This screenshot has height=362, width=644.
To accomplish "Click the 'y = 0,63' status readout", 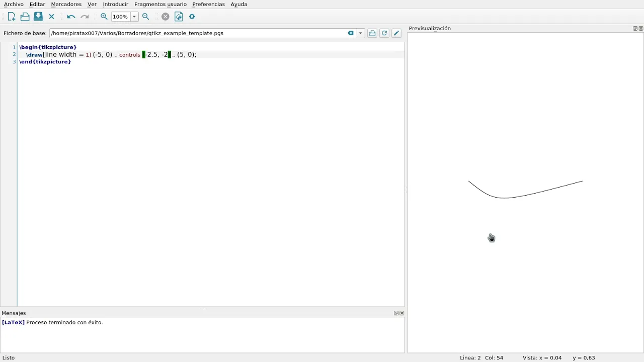I will (x=584, y=358).
